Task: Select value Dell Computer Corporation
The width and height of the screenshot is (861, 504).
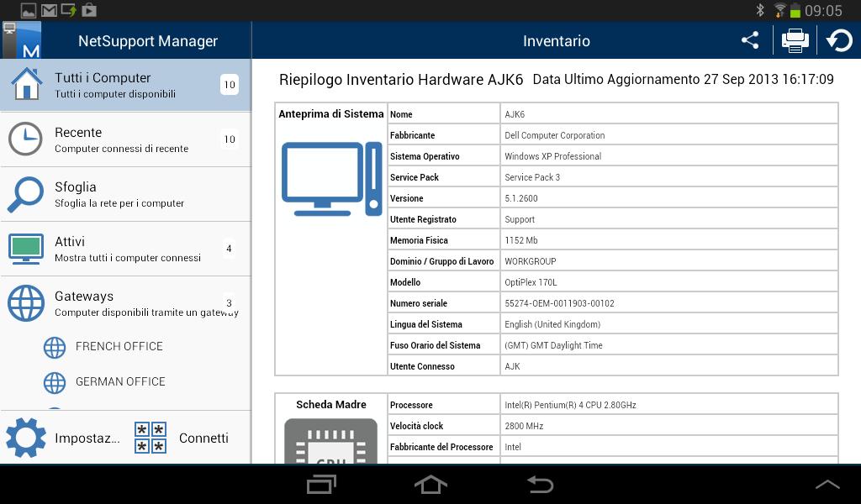Action: [x=555, y=135]
